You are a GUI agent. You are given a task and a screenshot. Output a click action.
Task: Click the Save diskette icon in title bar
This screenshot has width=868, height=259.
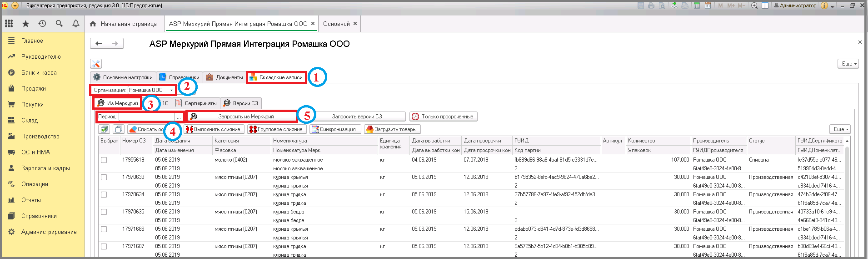pos(641,5)
